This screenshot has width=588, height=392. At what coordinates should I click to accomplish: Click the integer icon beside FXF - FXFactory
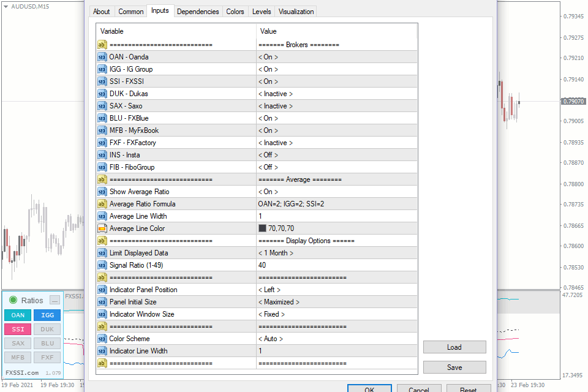[x=102, y=143]
